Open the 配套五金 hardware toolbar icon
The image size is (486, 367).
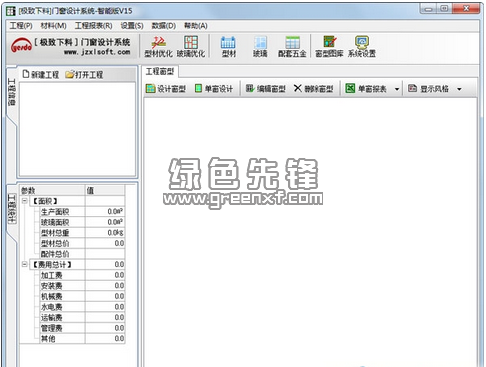point(292,47)
